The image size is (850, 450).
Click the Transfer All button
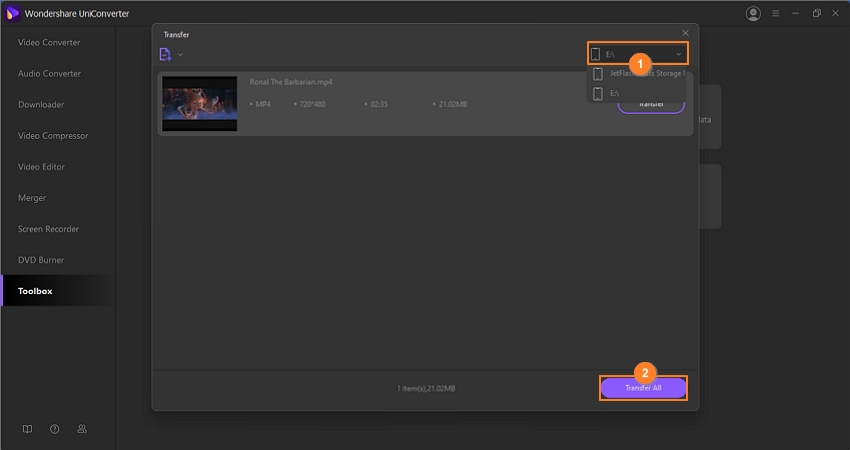coord(643,388)
